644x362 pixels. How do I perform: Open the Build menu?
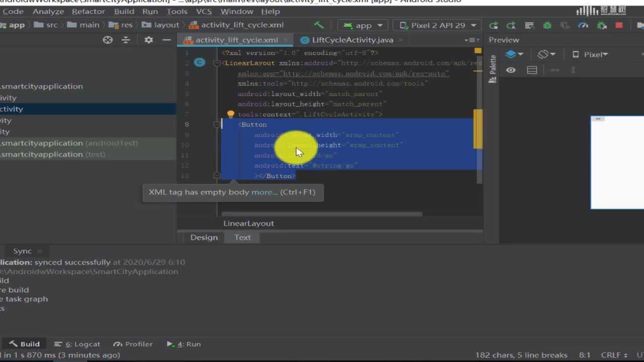pyautogui.click(x=124, y=11)
